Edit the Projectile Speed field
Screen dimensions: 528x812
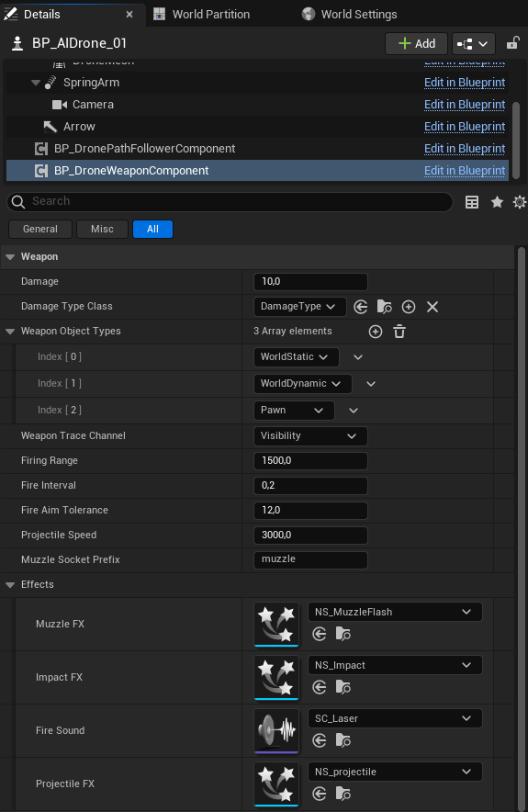[310, 535]
